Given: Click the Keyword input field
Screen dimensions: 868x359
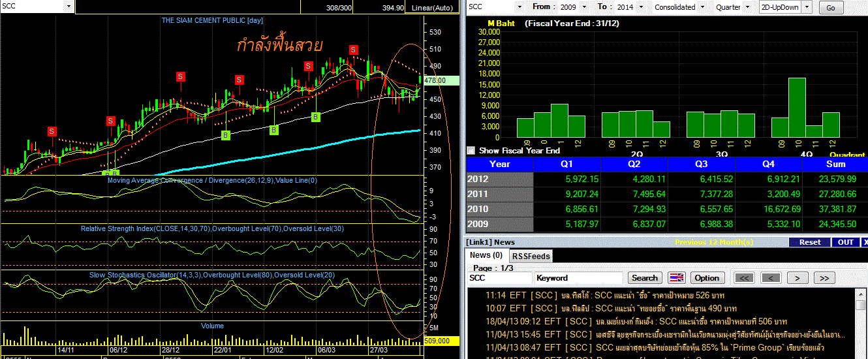Looking at the screenshot, I should (x=579, y=278).
